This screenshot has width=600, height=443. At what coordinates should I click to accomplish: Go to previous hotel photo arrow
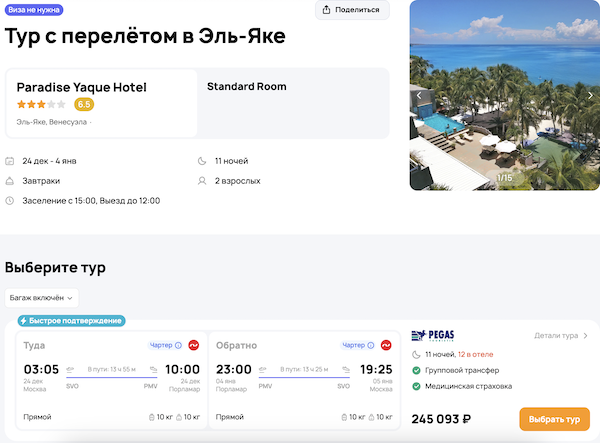click(419, 96)
